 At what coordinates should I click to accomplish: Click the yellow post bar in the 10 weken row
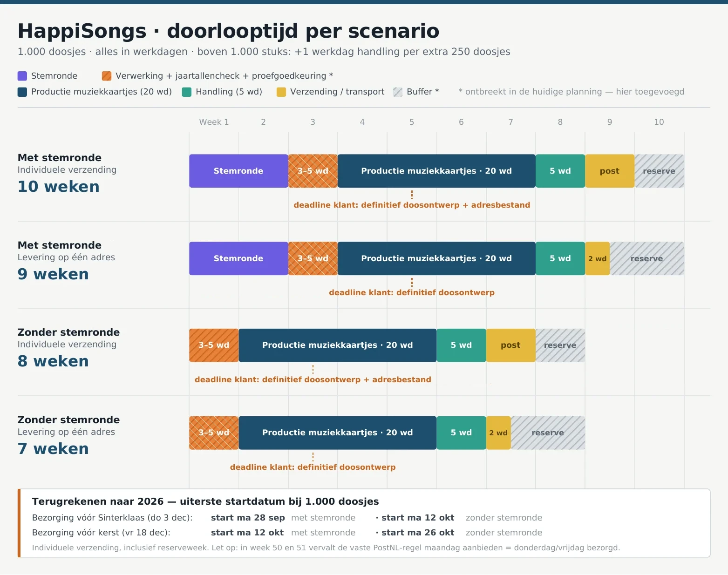tap(610, 171)
